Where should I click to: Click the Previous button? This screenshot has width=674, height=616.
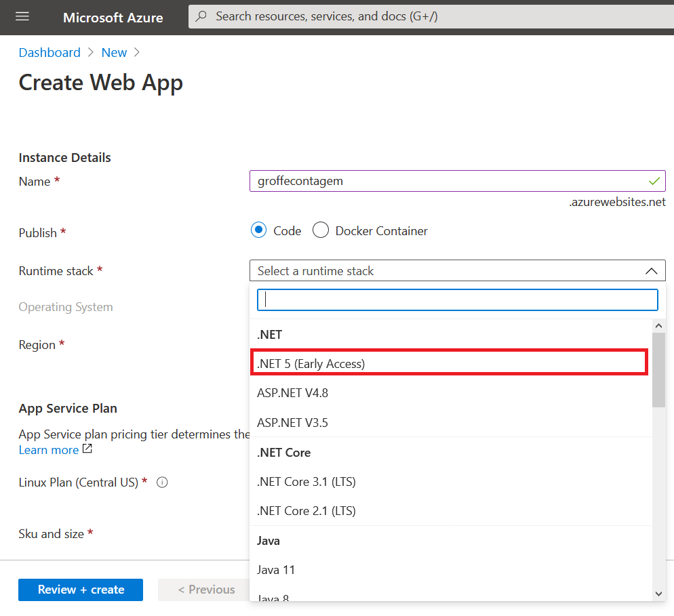(205, 590)
